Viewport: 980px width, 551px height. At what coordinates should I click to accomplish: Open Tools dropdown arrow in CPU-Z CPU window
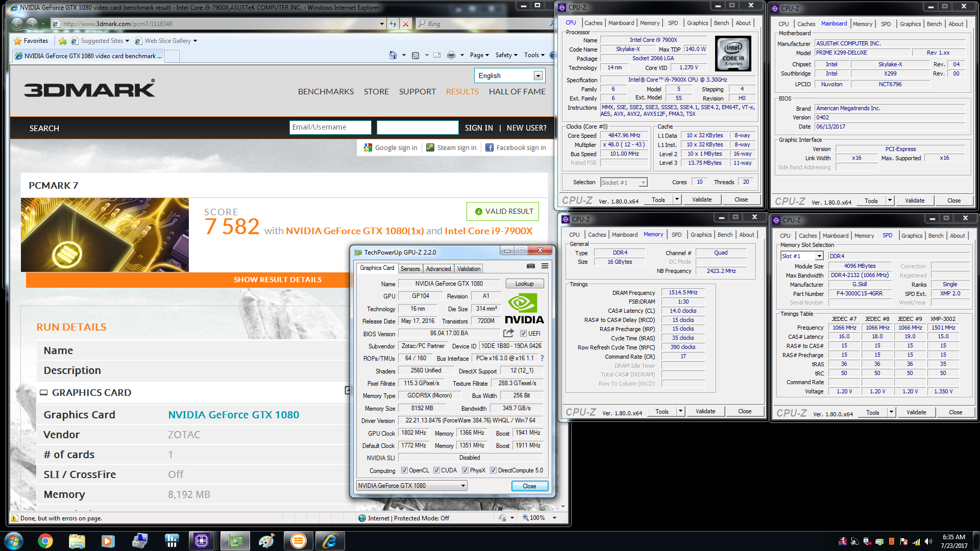pos(677,199)
